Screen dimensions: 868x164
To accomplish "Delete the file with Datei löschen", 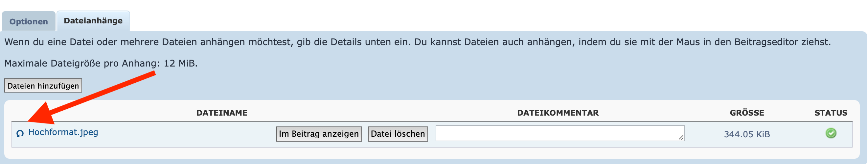I will click(x=398, y=134).
